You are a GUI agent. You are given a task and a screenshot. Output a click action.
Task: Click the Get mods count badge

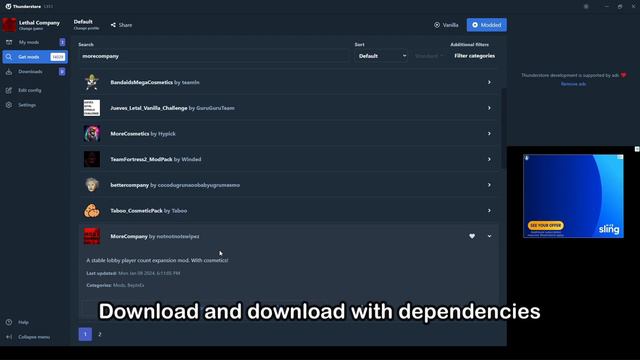point(58,57)
